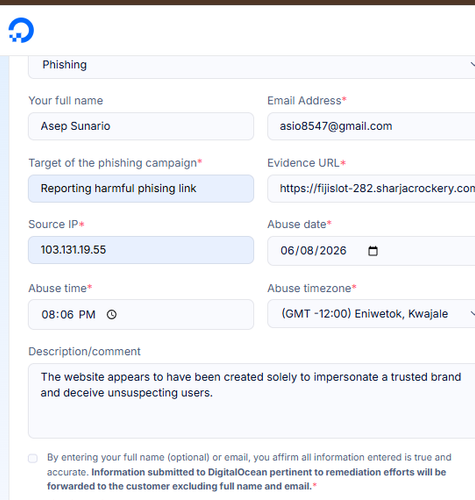The image size is (475, 500).
Task: Click the 'Evidence URL' label
Action: click(x=306, y=163)
